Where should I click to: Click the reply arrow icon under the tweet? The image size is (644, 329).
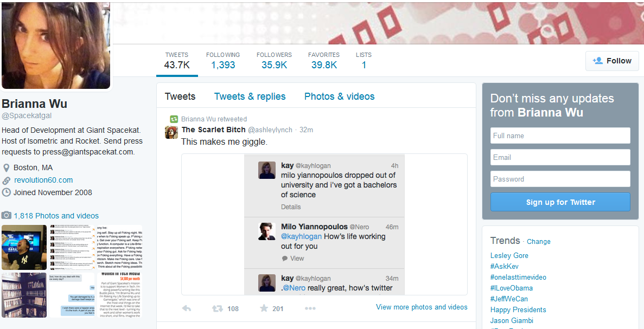point(187,308)
